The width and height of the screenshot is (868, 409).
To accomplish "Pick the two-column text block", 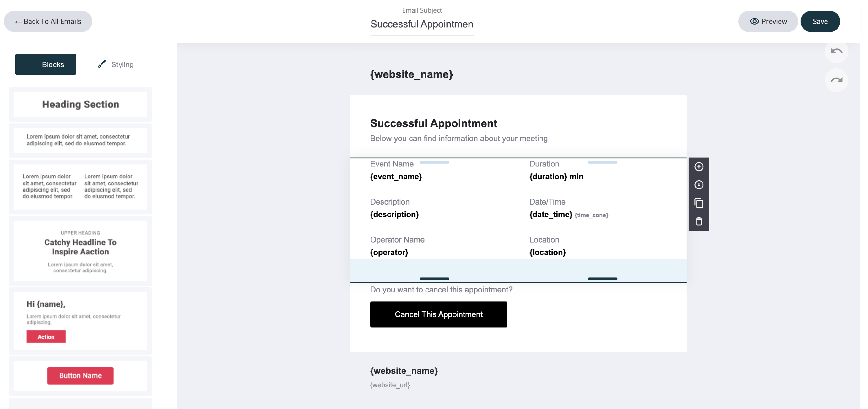I will pyautogui.click(x=80, y=186).
